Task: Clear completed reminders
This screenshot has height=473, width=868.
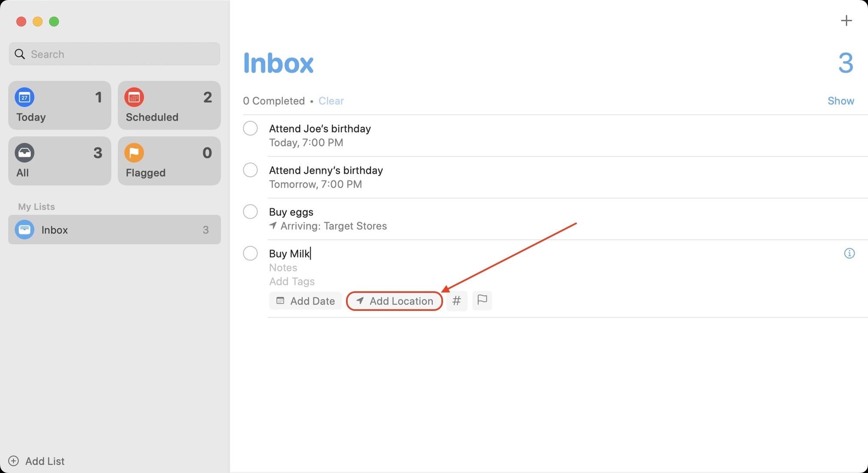Action: (x=331, y=101)
